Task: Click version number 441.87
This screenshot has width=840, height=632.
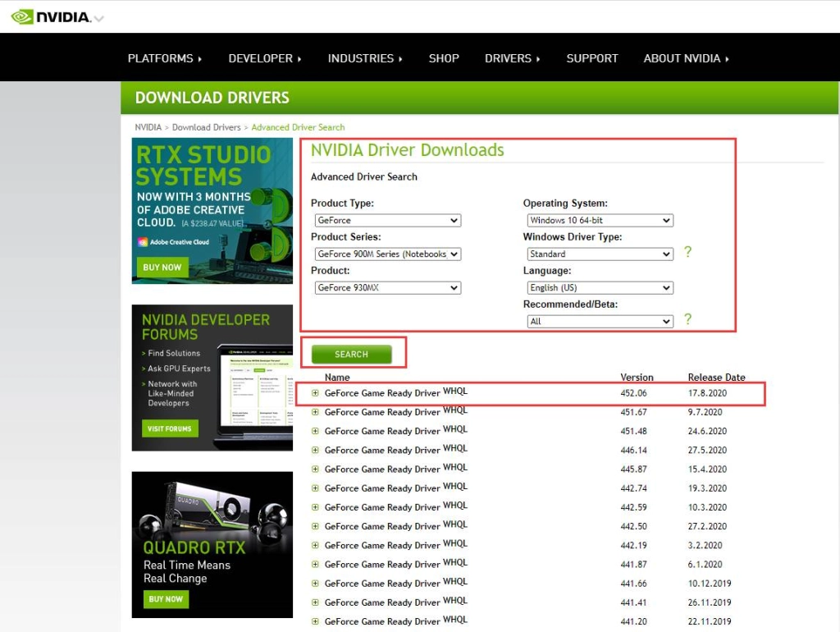Action: [634, 565]
